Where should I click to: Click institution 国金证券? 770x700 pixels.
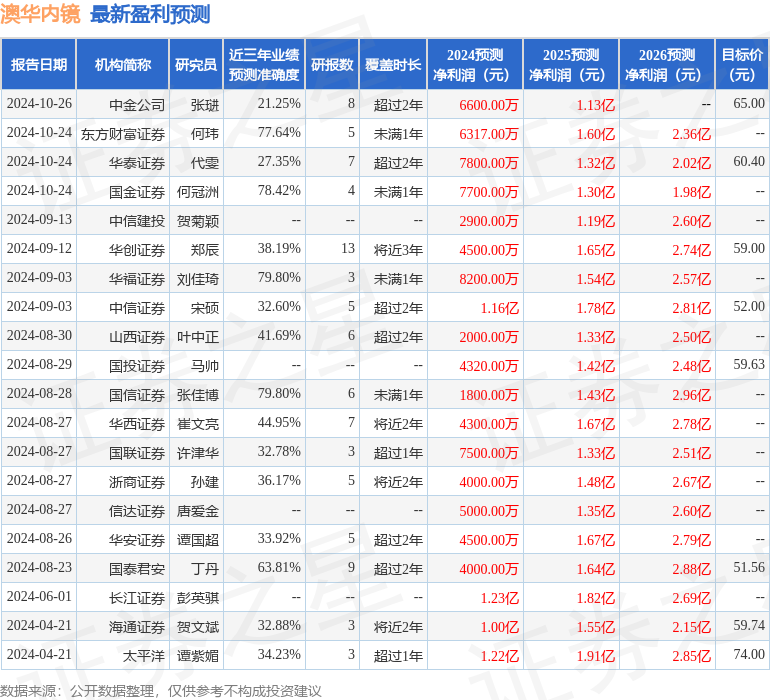(x=137, y=192)
